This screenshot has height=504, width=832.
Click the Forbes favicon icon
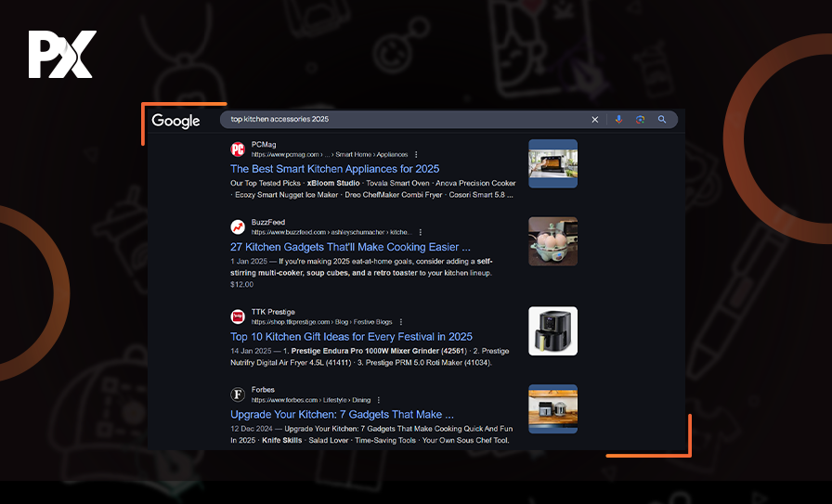(x=238, y=394)
